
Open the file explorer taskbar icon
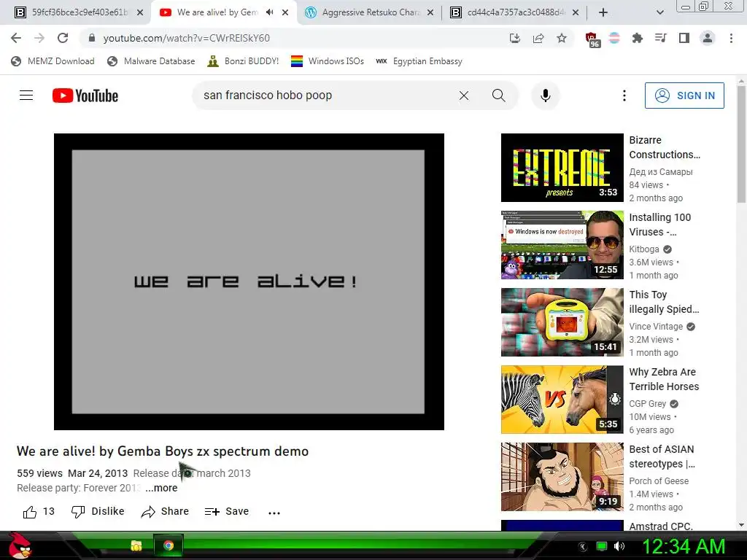136,545
